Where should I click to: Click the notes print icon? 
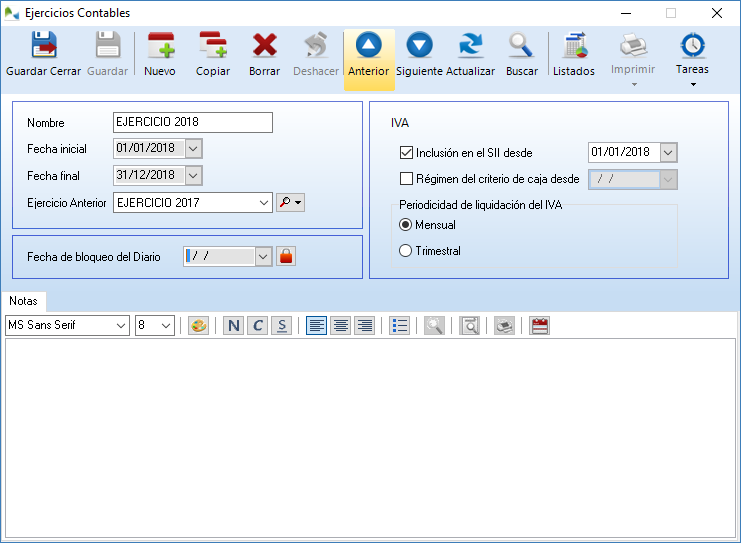[x=504, y=326]
